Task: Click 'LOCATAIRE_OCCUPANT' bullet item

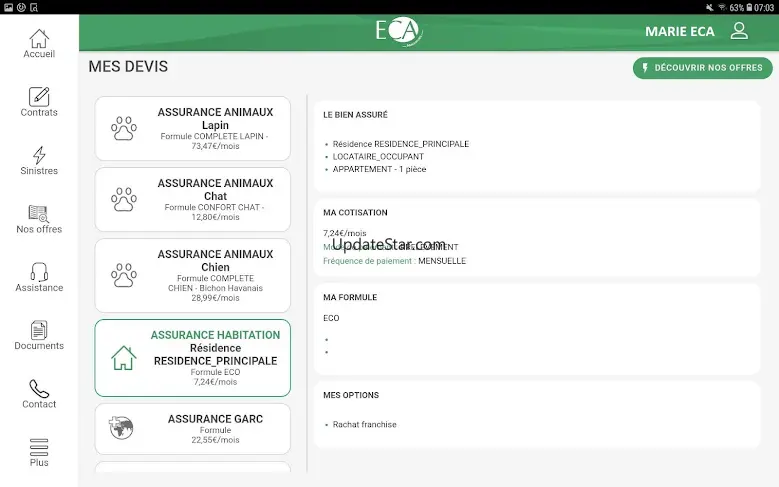Action: click(x=378, y=157)
